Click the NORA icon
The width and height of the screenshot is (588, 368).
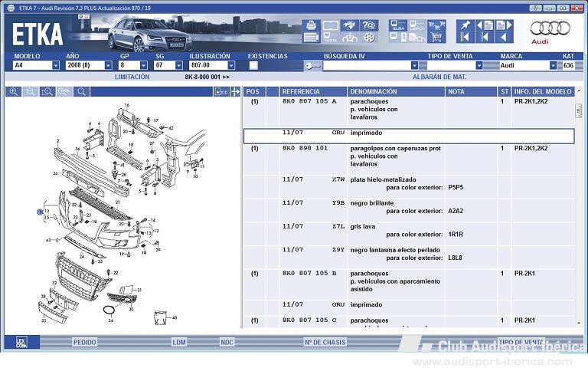point(331,37)
